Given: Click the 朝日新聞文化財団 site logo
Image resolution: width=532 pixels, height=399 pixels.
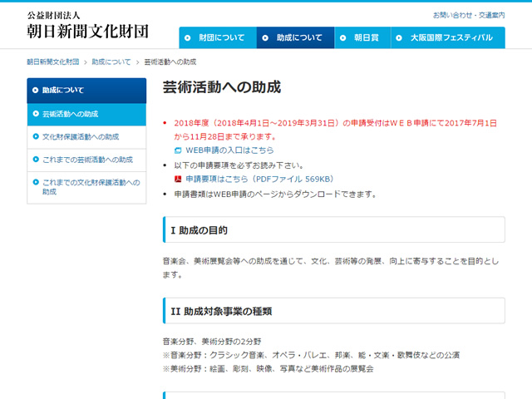Looking at the screenshot, I should click(x=87, y=26).
